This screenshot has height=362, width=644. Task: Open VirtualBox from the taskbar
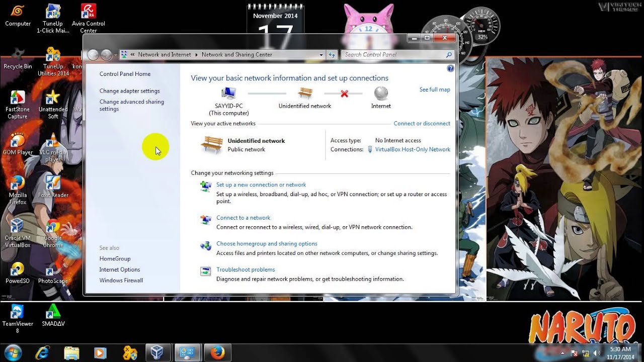[158, 352]
